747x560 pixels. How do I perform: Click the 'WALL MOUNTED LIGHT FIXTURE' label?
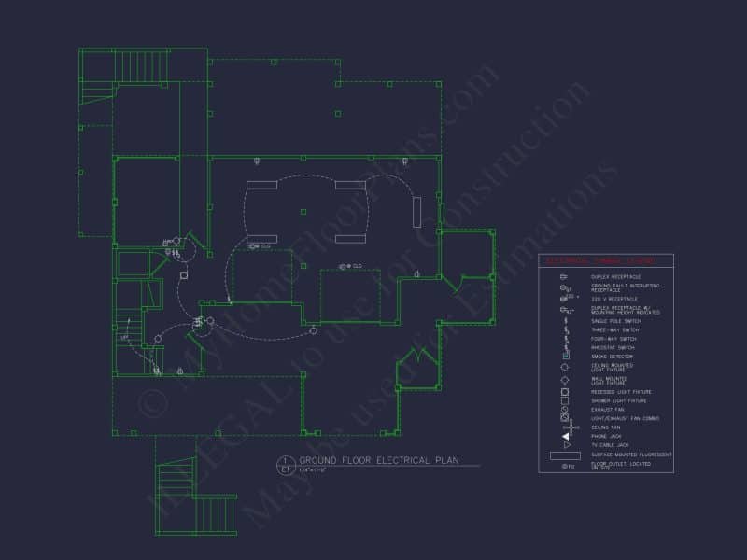coord(610,381)
